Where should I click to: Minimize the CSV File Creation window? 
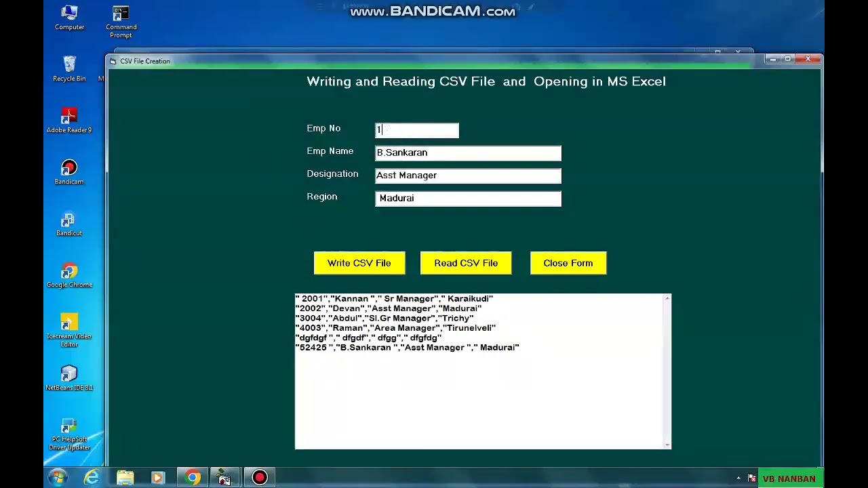click(772, 60)
